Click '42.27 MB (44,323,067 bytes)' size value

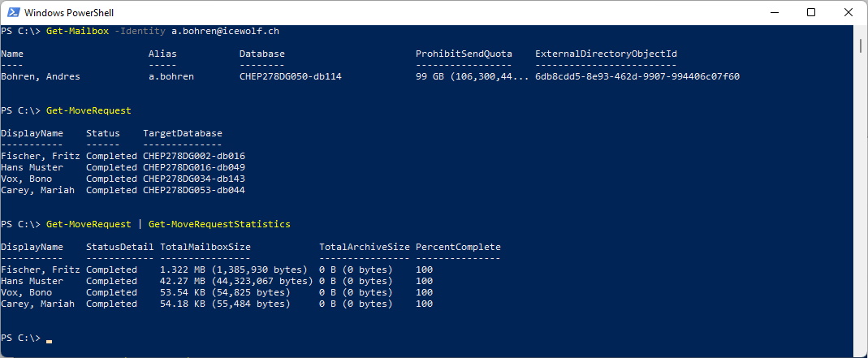click(x=236, y=281)
